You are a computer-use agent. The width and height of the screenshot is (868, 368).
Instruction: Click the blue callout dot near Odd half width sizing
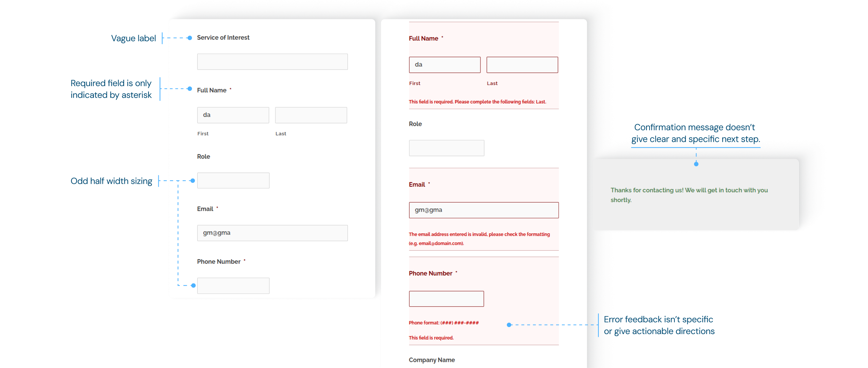(193, 181)
